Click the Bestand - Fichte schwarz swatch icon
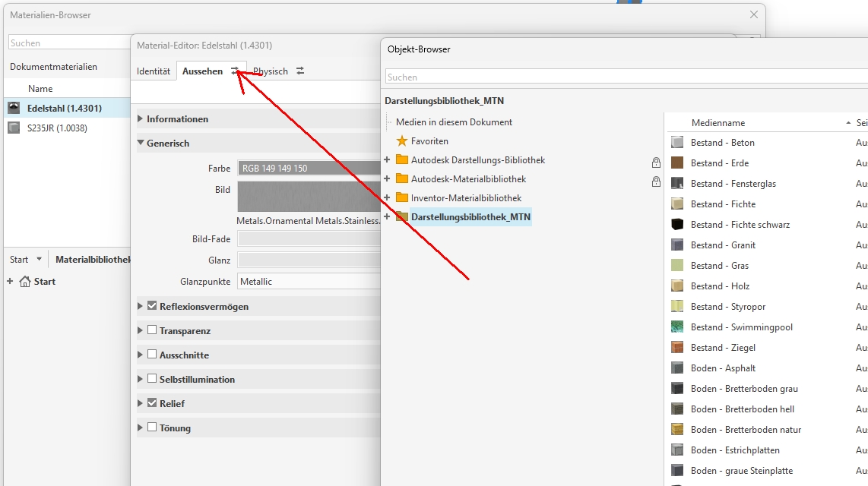The image size is (868, 486). coord(677,224)
